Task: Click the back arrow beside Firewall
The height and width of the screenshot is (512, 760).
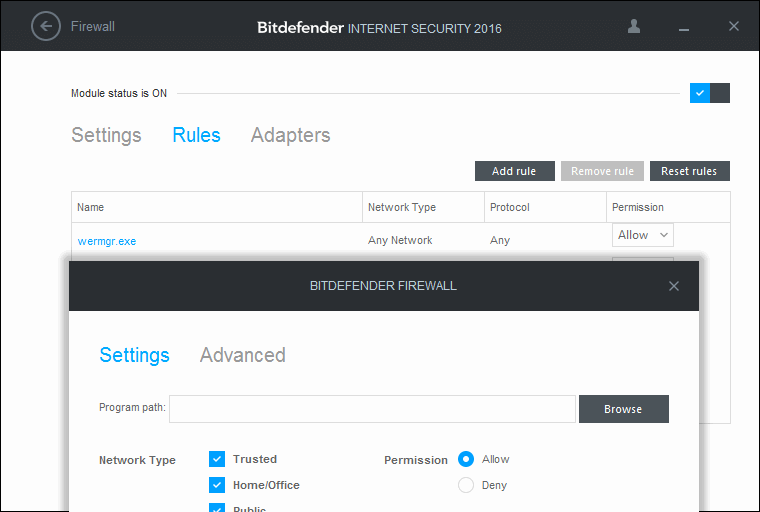Action: 46,26
